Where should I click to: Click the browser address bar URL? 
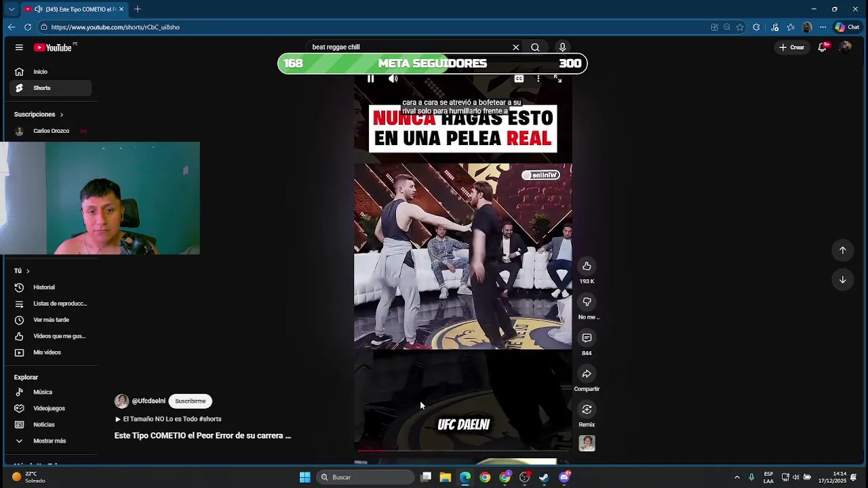coord(115,27)
